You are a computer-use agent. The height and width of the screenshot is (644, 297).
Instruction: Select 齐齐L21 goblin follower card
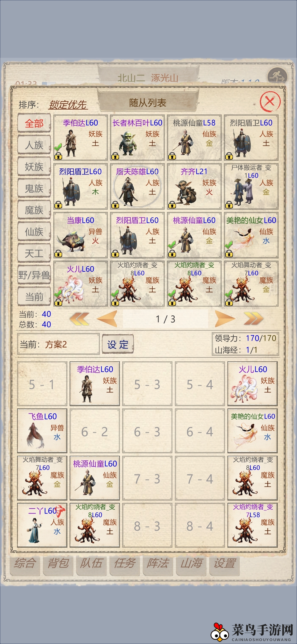pos(194,186)
